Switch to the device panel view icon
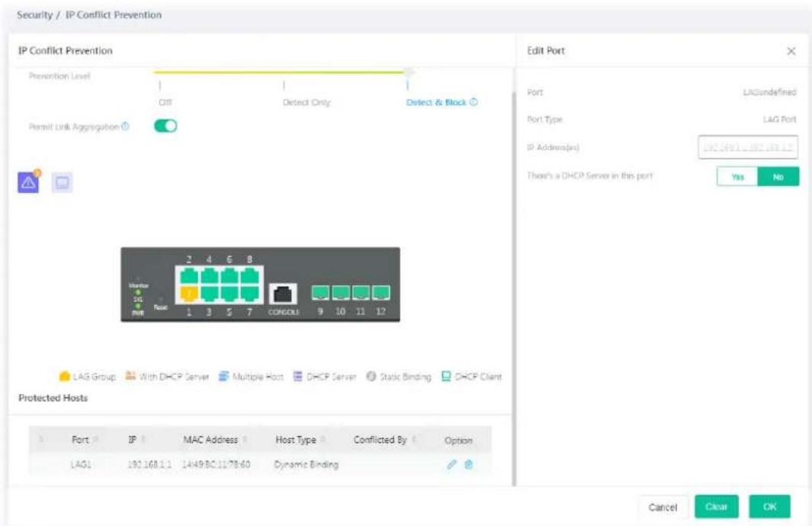 tap(63, 182)
